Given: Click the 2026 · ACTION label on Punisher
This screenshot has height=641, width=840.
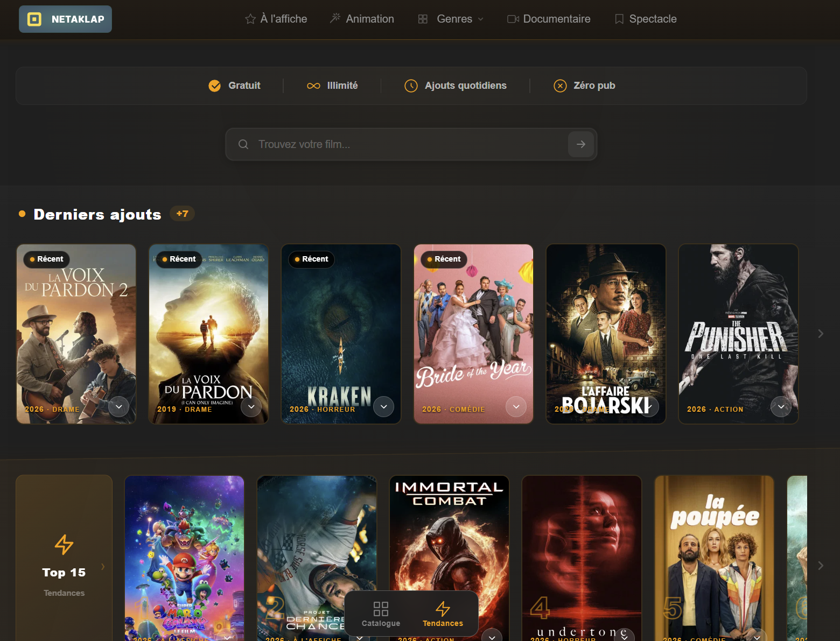Looking at the screenshot, I should click(x=715, y=410).
